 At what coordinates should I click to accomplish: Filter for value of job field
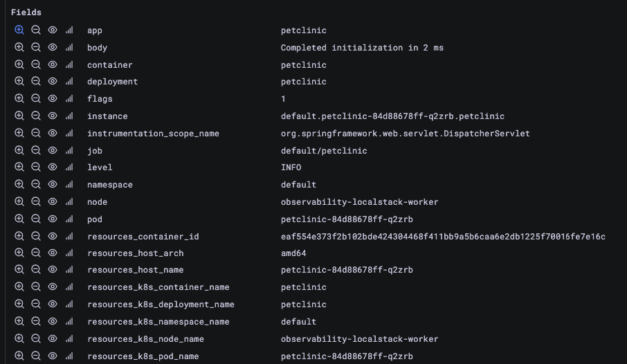click(x=19, y=151)
